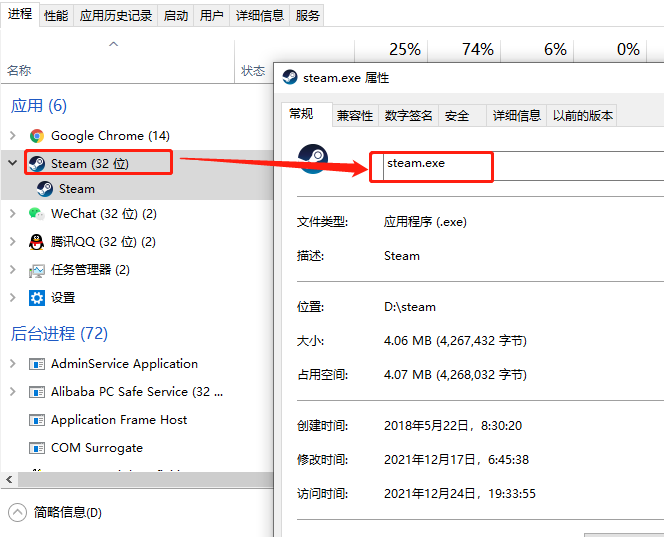
Task: Click the 2021年12月17日 modified time value
Action: 456,459
